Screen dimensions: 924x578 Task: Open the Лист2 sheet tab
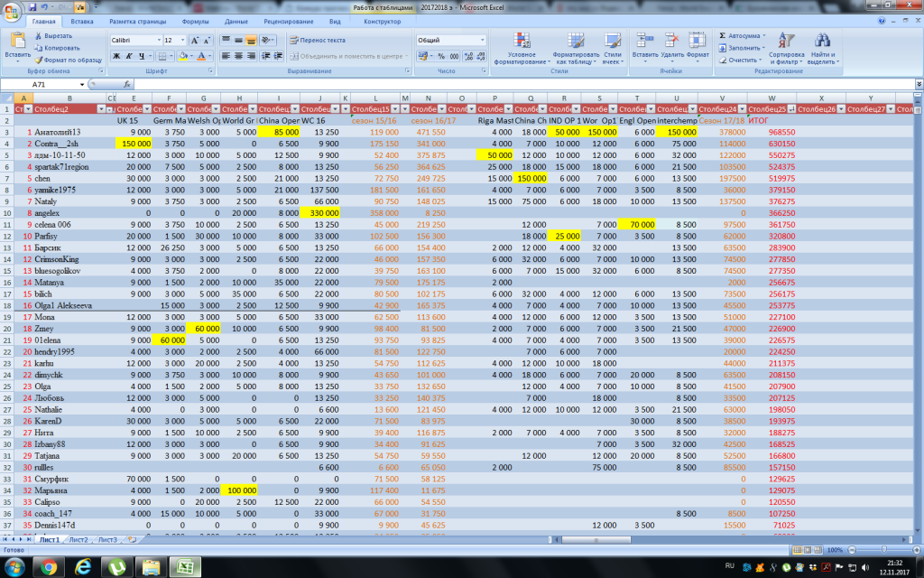[x=79, y=539]
